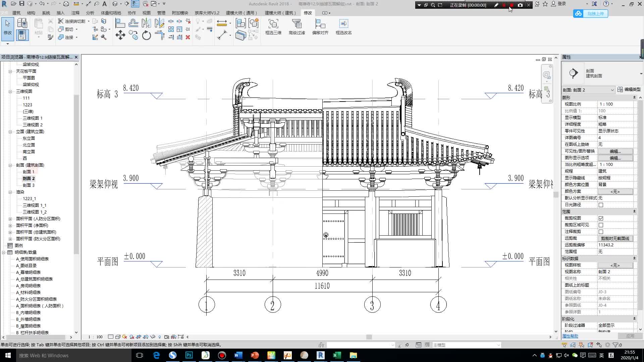Expand 面积平面 (净面积) tree node
The height and width of the screenshot is (362, 644).
pos(10,226)
